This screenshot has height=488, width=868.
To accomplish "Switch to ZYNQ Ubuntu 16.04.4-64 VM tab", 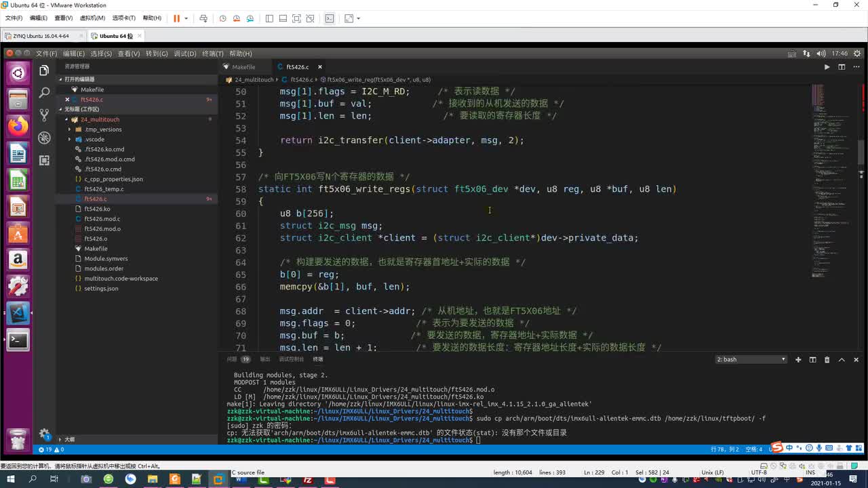I will (x=41, y=36).
